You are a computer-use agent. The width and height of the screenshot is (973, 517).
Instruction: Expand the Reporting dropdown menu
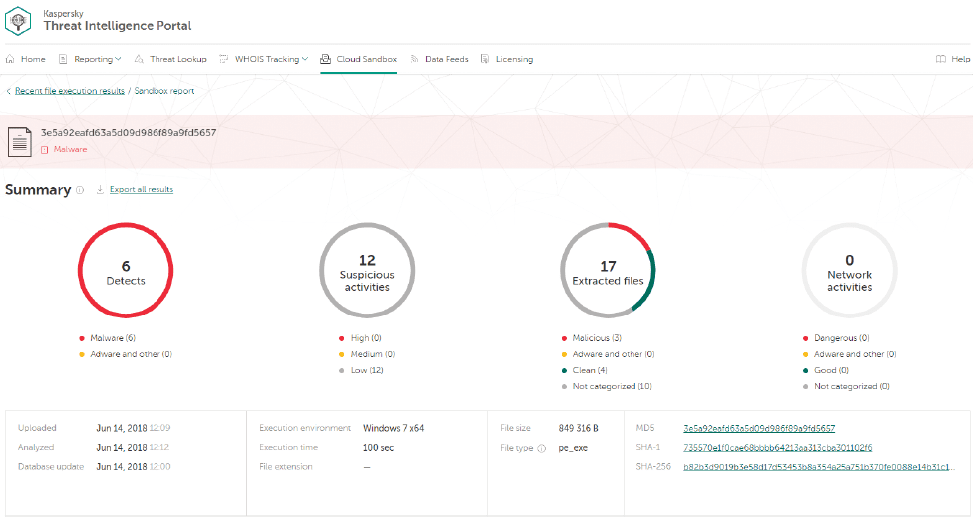(97, 59)
